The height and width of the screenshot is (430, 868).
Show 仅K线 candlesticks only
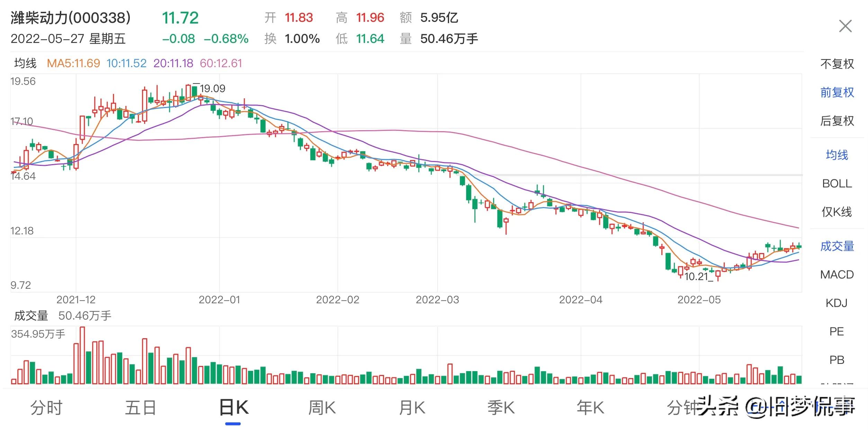click(x=837, y=212)
